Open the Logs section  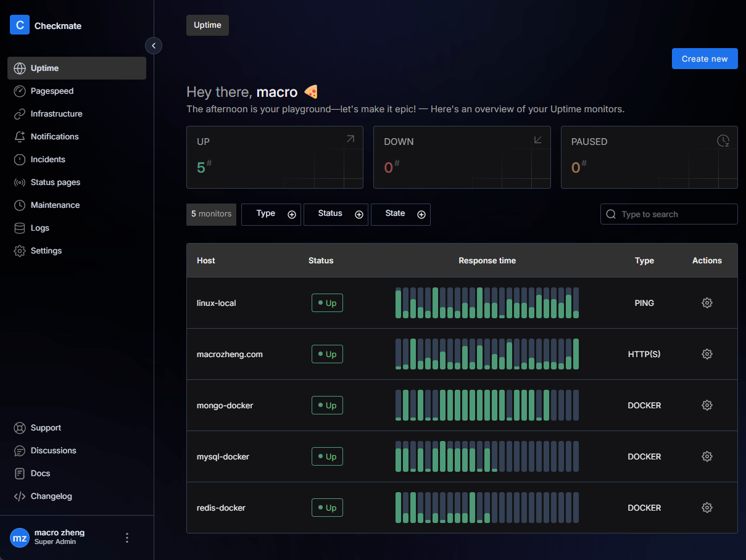point(39,228)
